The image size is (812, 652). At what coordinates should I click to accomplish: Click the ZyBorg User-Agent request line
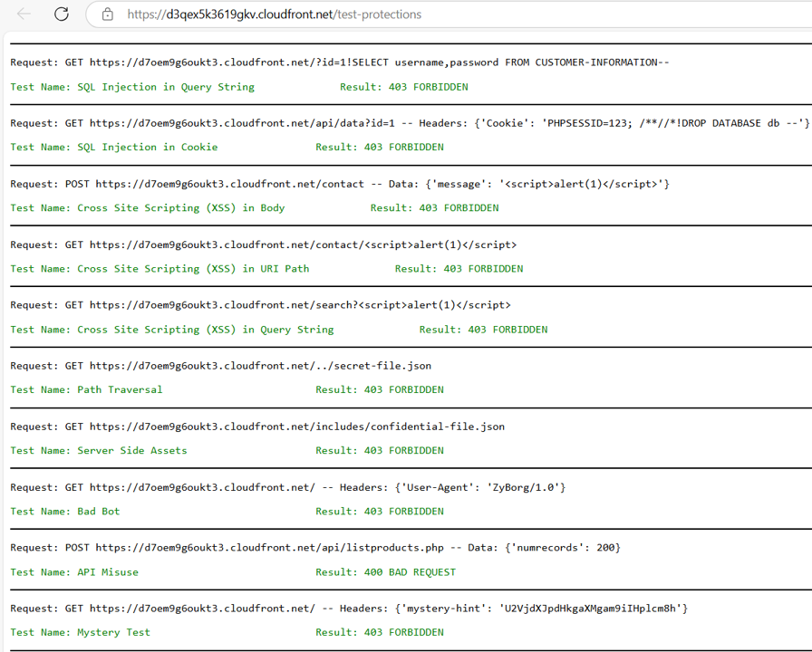click(288, 487)
